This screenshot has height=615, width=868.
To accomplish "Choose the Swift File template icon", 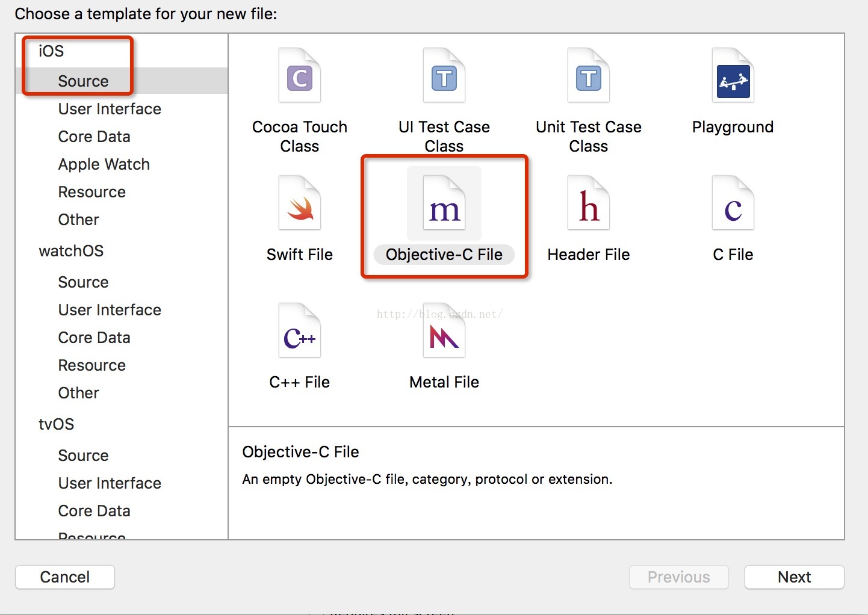I will tap(300, 203).
